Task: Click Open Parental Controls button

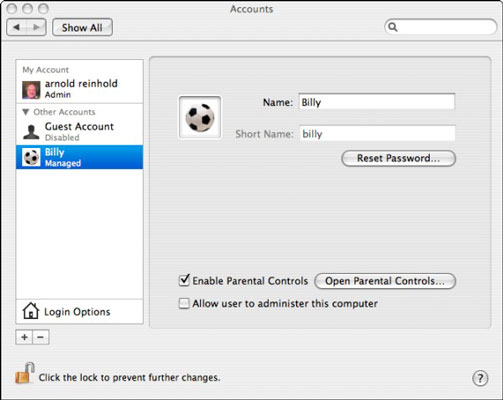Action: pyautogui.click(x=385, y=281)
